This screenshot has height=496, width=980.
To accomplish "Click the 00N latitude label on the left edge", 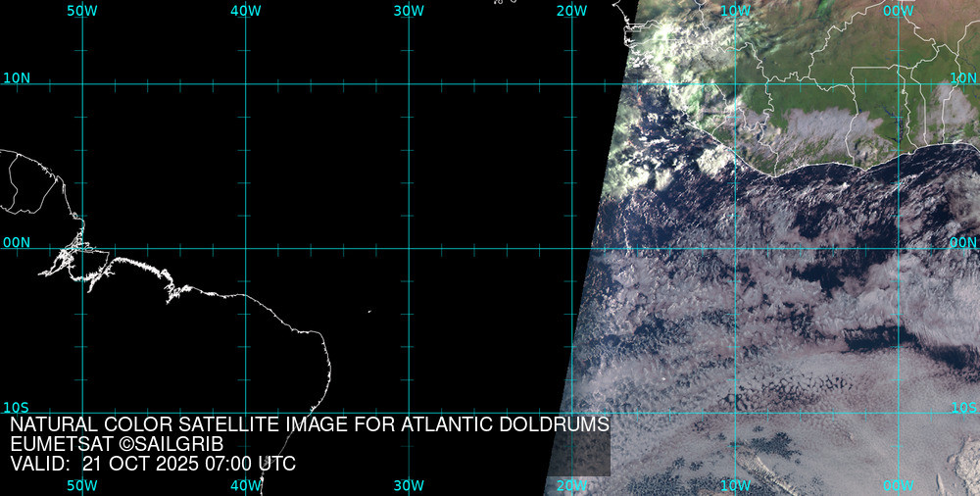I will (x=17, y=242).
